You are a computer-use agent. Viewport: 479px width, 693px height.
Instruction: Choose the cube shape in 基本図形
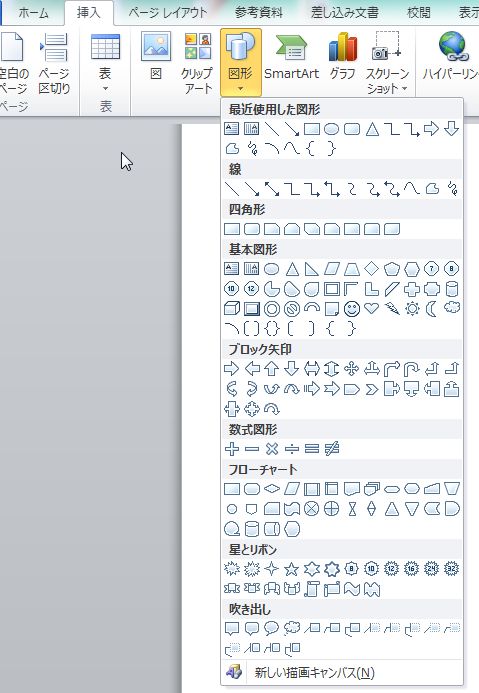[x=232, y=308]
